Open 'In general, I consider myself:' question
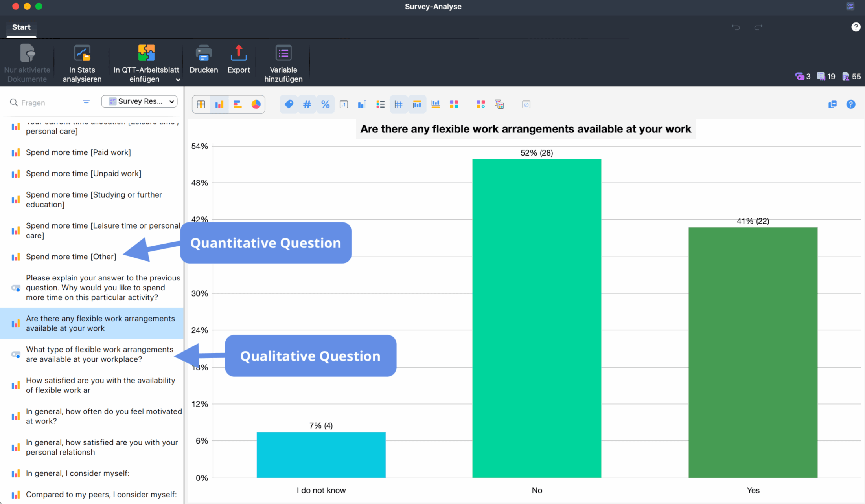 (77, 473)
